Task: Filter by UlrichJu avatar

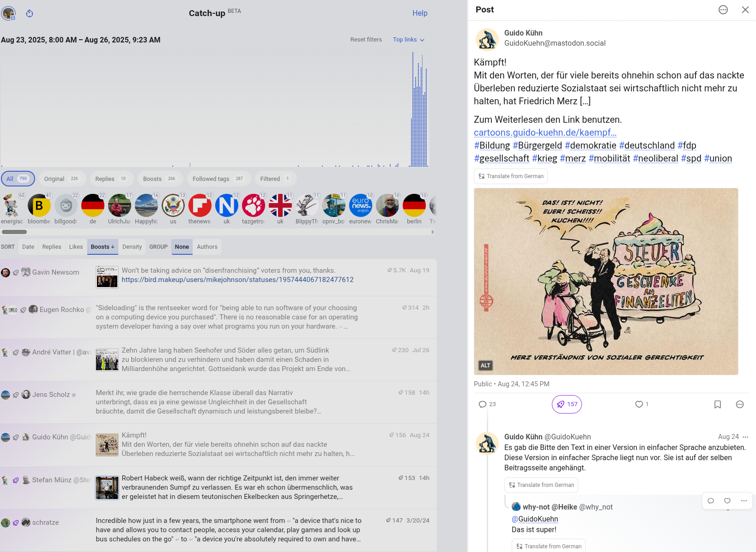Action: tap(120, 205)
